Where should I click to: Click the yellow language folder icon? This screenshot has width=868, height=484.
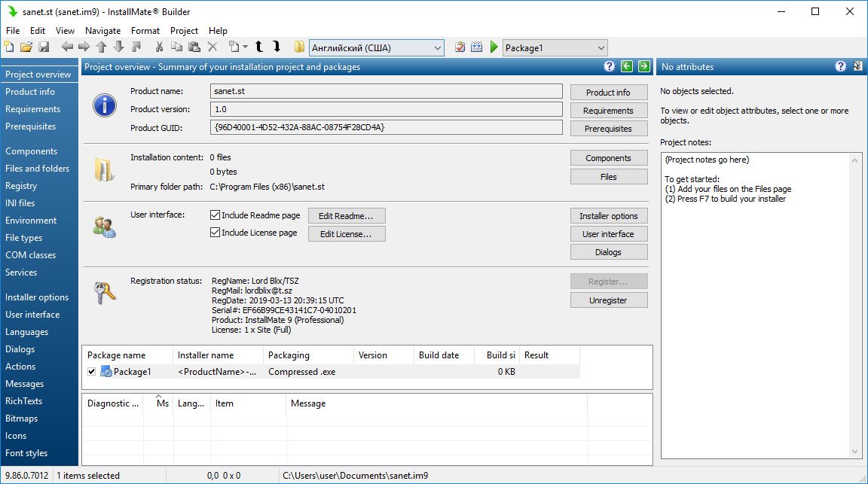point(299,47)
